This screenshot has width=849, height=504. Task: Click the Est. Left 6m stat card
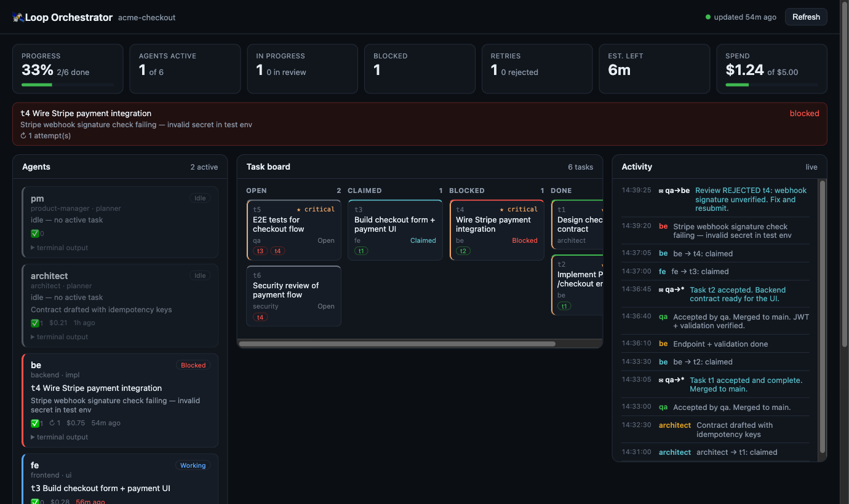655,69
